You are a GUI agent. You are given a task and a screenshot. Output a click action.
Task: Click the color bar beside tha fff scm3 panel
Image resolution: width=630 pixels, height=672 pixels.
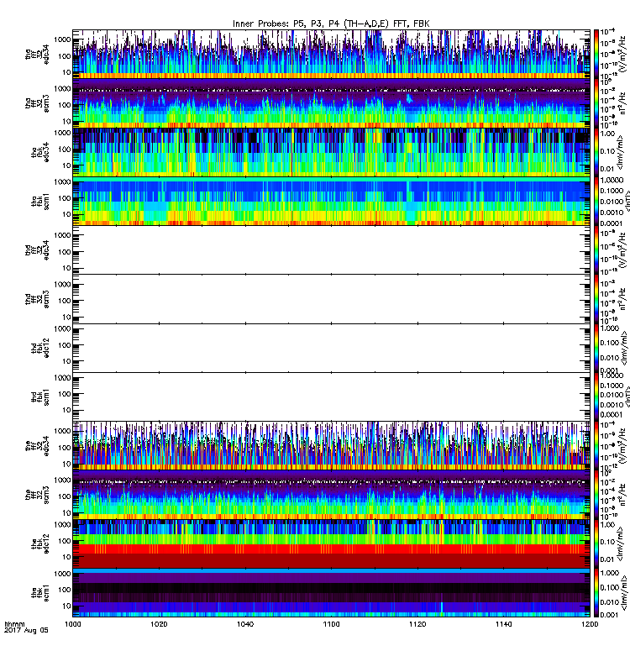[x=596, y=103]
